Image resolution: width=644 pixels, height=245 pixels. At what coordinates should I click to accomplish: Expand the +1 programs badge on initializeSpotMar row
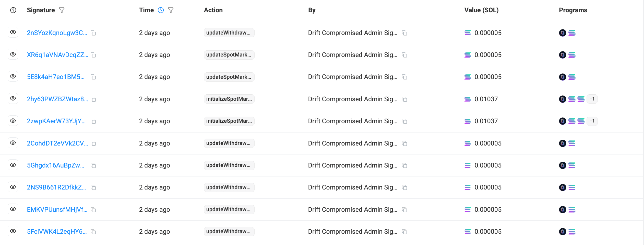592,99
